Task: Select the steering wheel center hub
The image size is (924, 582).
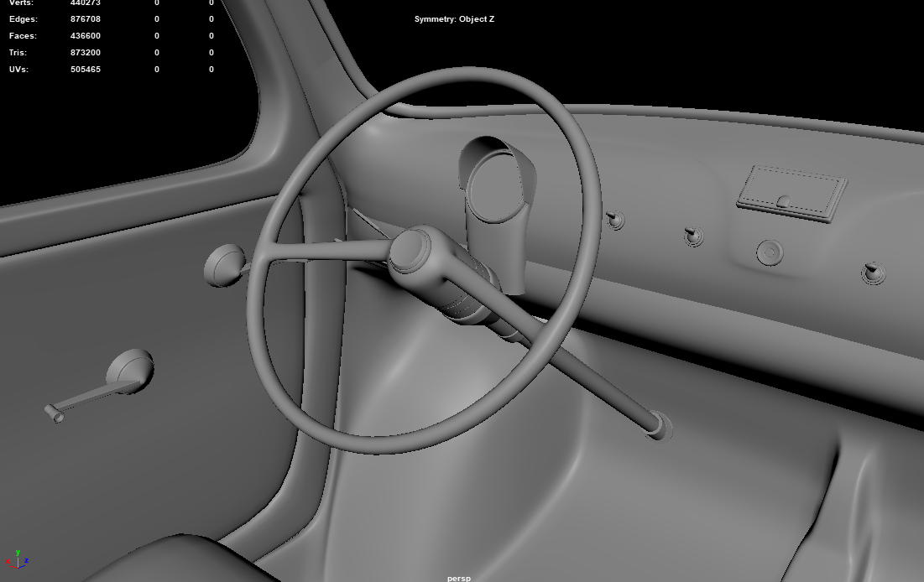Action: click(410, 250)
